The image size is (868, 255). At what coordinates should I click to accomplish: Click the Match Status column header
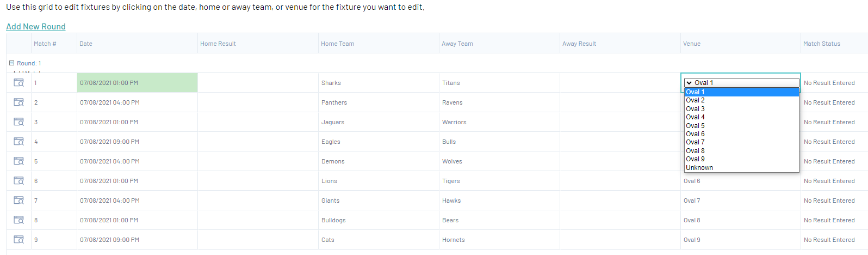click(822, 44)
